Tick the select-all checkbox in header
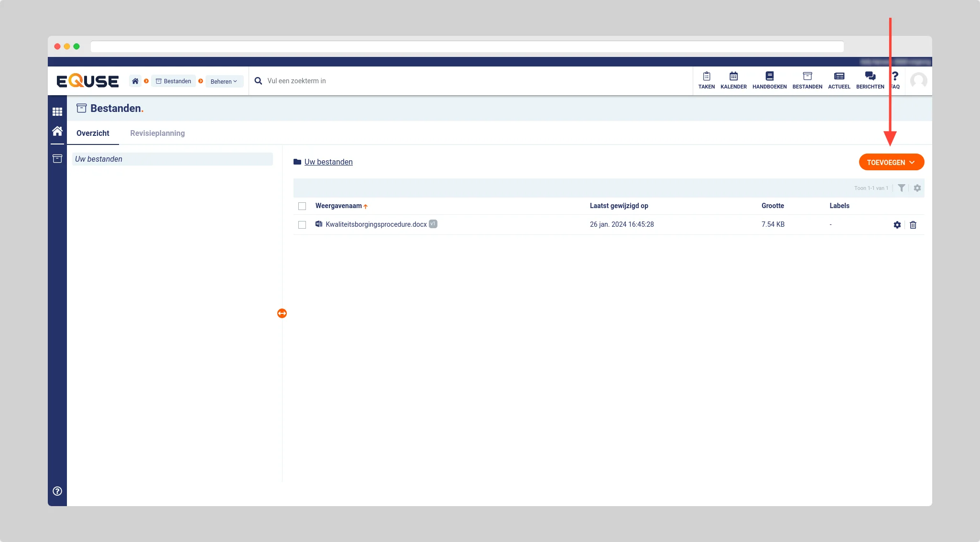The width and height of the screenshot is (980, 542). click(302, 206)
